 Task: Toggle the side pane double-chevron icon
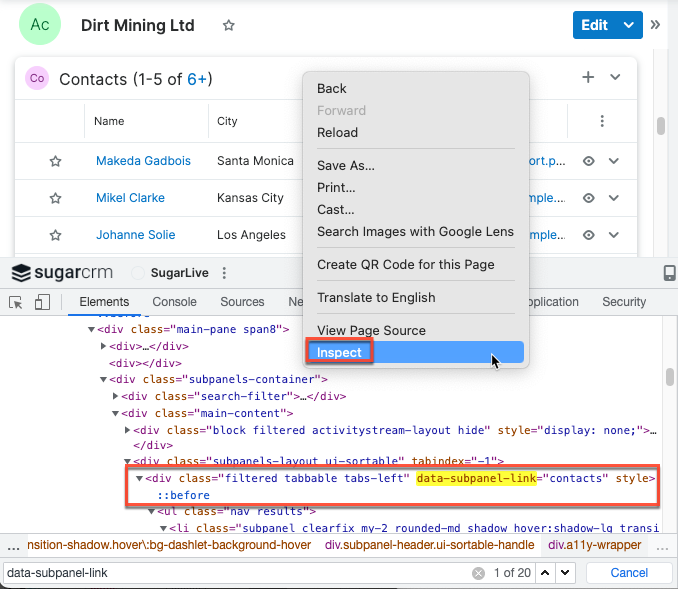click(655, 25)
